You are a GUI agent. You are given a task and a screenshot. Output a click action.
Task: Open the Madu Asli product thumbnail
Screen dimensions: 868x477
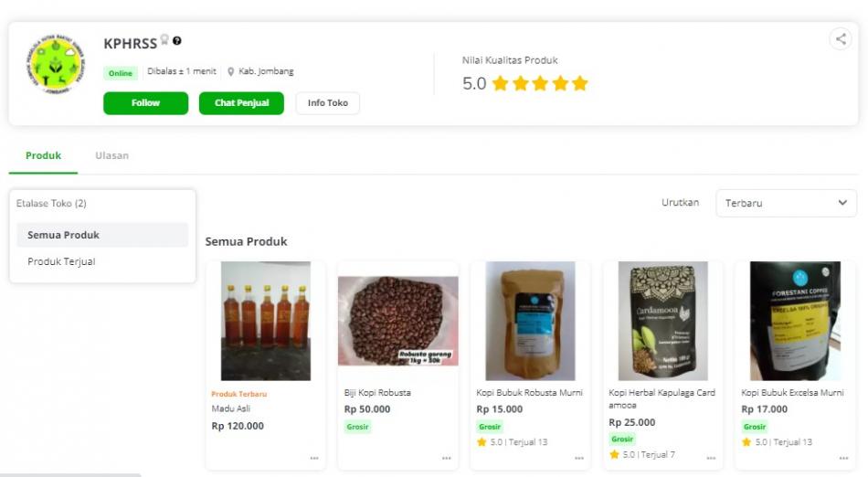point(265,321)
